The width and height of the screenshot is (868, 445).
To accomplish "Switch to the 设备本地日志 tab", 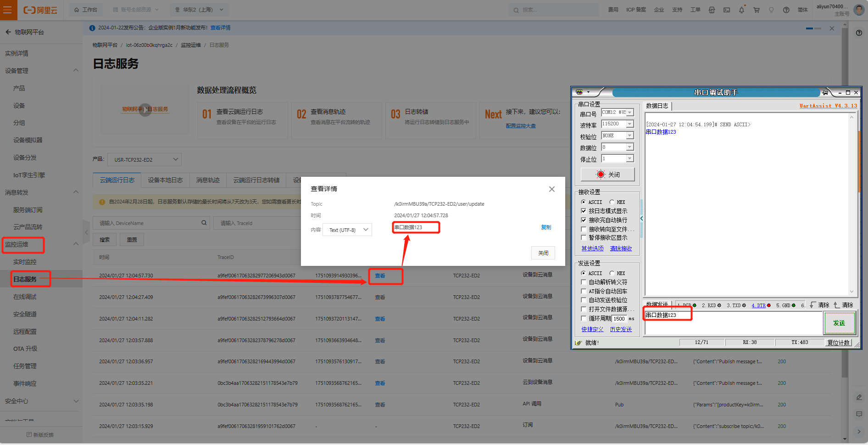I will 165,180.
